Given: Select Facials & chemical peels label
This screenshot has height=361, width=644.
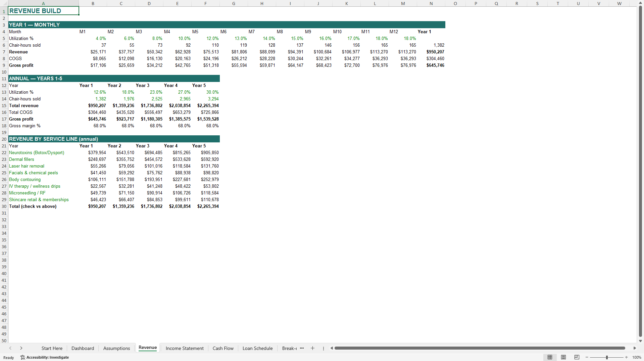Looking at the screenshot, I should (x=43, y=173).
